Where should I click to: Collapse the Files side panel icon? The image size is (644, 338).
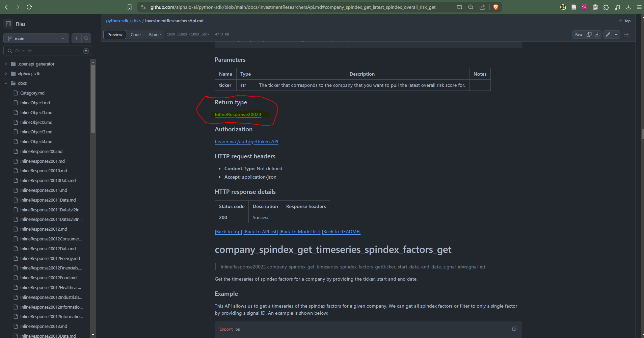point(8,24)
